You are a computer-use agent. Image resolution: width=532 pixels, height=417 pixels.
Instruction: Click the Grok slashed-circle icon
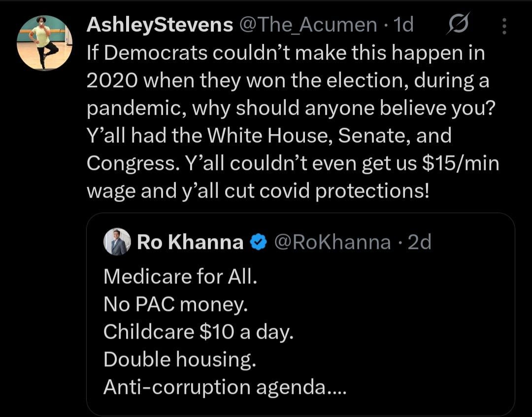coord(458,25)
